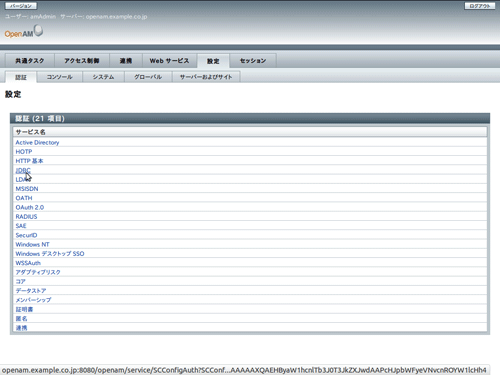The width and height of the screenshot is (500, 375).
Task: Open the HOTP service link
Action: (x=24, y=152)
